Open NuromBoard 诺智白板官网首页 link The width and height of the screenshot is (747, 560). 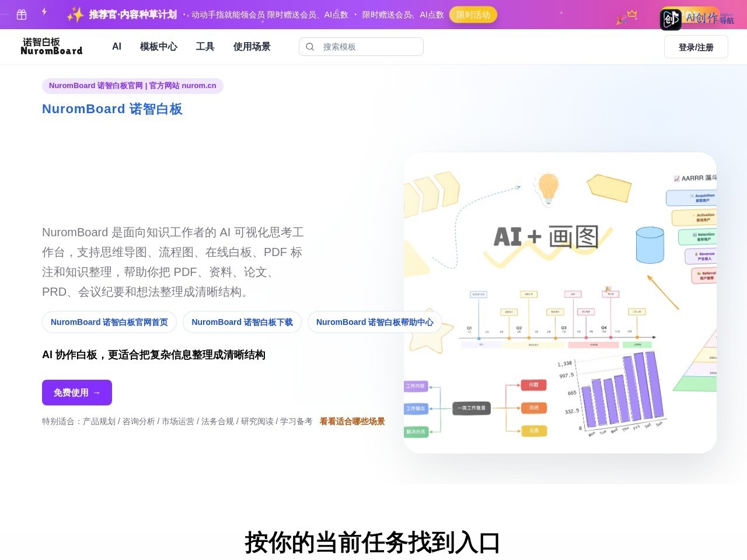pyautogui.click(x=109, y=322)
